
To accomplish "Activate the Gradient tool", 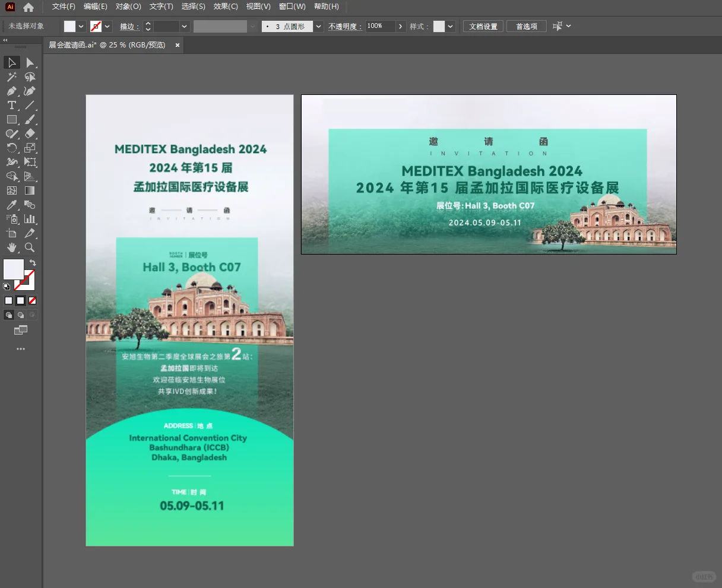I will [31, 190].
